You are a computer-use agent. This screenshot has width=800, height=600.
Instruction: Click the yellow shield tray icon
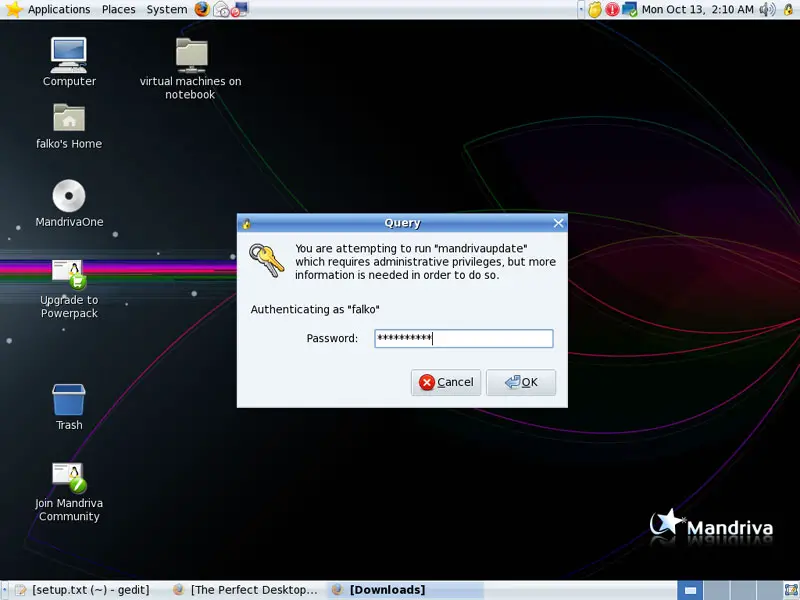tap(594, 9)
